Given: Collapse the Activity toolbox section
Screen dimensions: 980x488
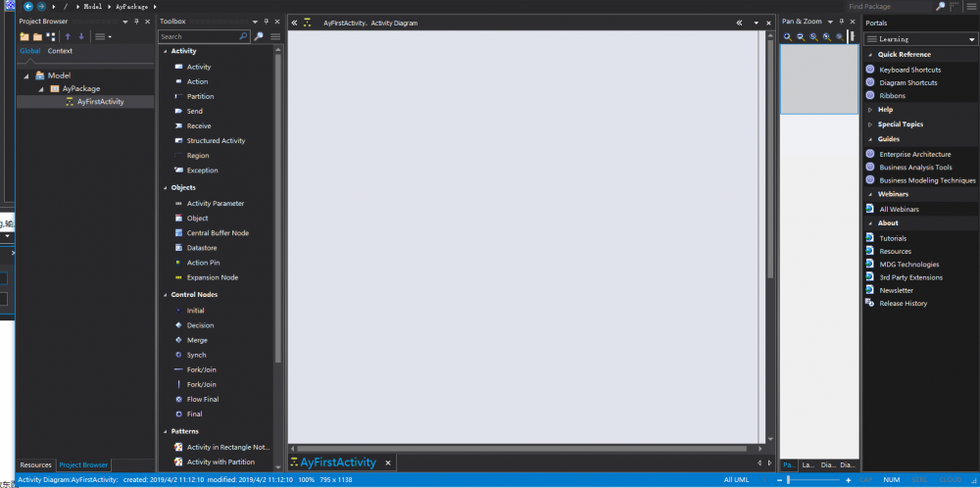Looking at the screenshot, I should point(165,51).
